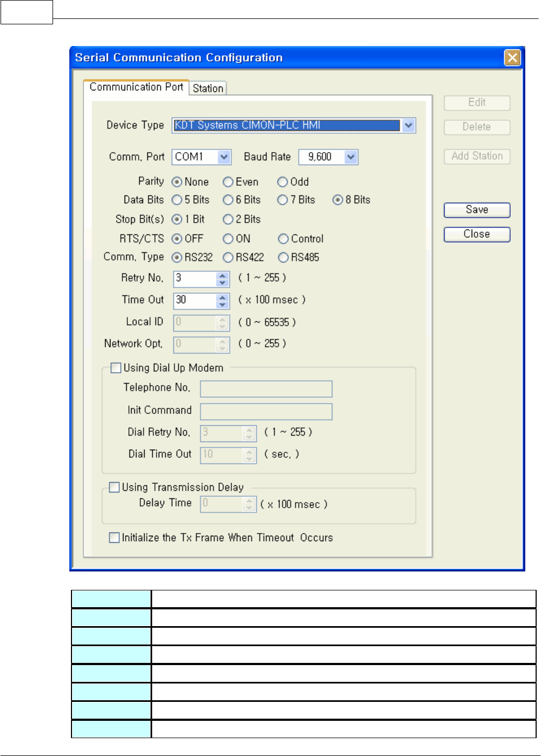Choose 5 Bits data bits
This screenshot has height=756, width=541.
coord(177,200)
